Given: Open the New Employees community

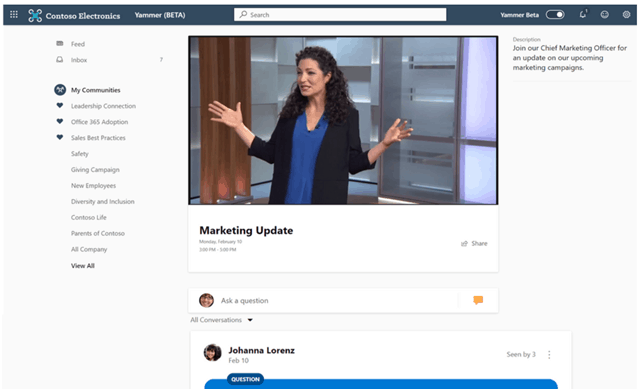Looking at the screenshot, I should click(x=93, y=186).
